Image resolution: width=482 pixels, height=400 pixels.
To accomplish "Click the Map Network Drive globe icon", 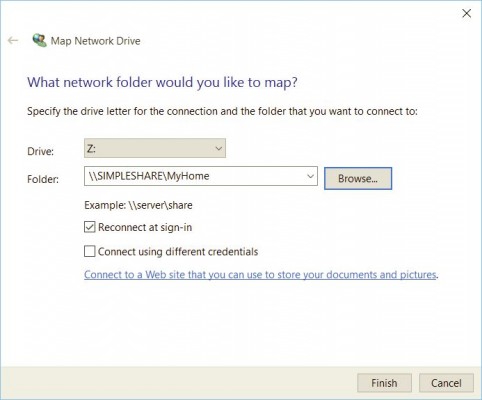I will (x=39, y=40).
